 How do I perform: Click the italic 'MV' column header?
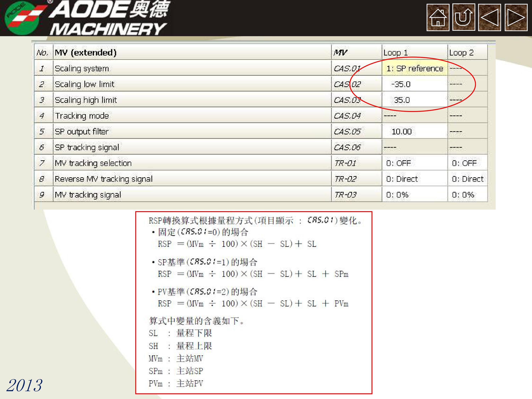point(357,52)
